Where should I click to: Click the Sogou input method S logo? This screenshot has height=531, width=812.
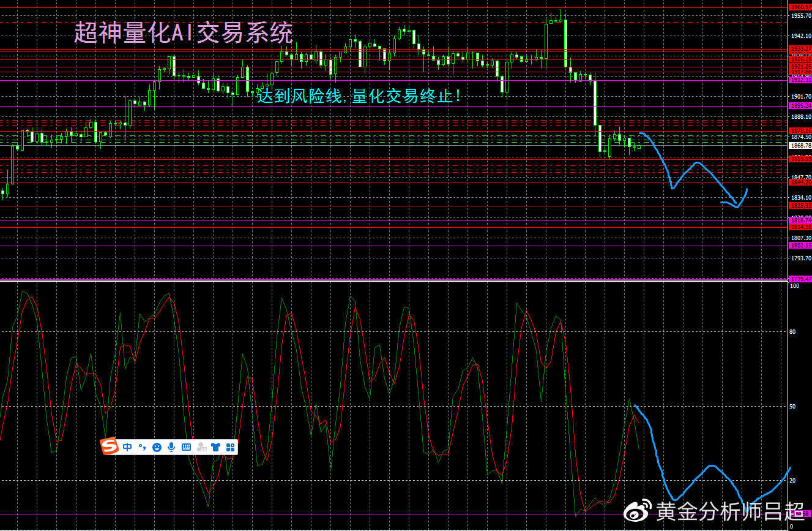(x=110, y=446)
